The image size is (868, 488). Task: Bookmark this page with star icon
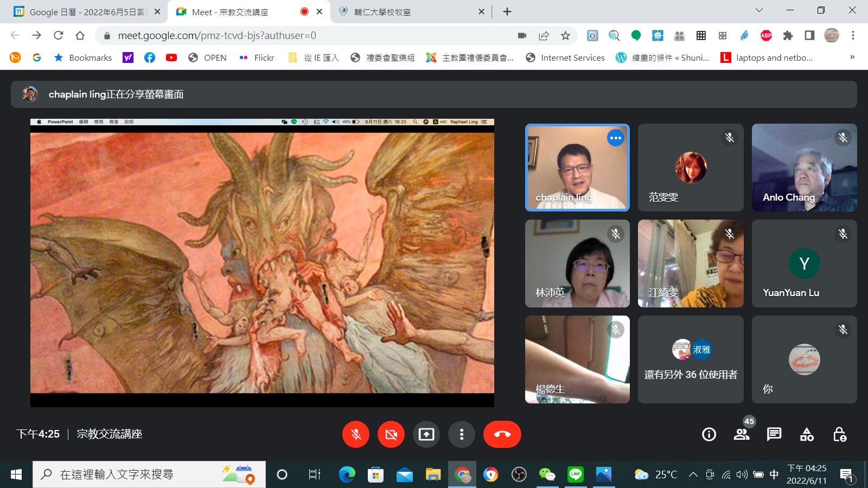click(x=565, y=36)
